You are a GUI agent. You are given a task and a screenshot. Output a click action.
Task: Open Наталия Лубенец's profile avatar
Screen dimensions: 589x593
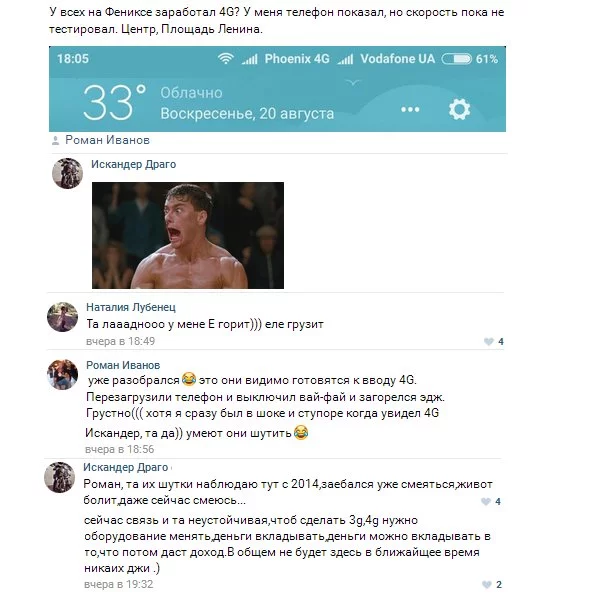(x=62, y=317)
